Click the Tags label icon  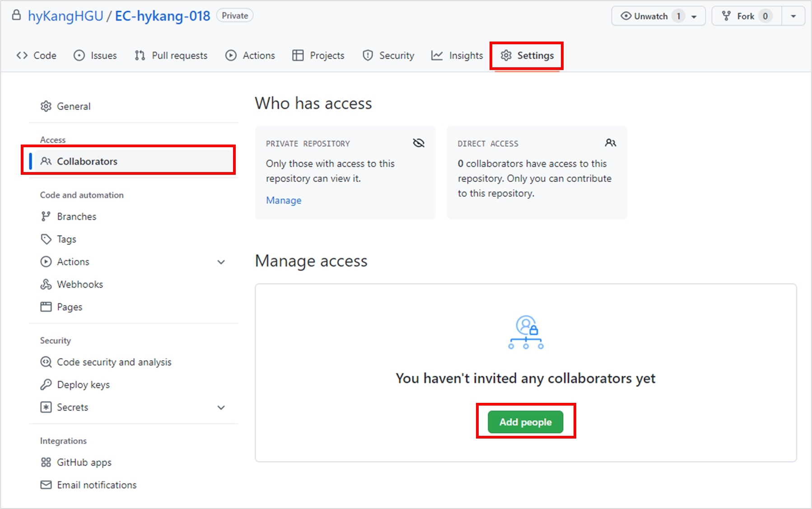pos(46,239)
